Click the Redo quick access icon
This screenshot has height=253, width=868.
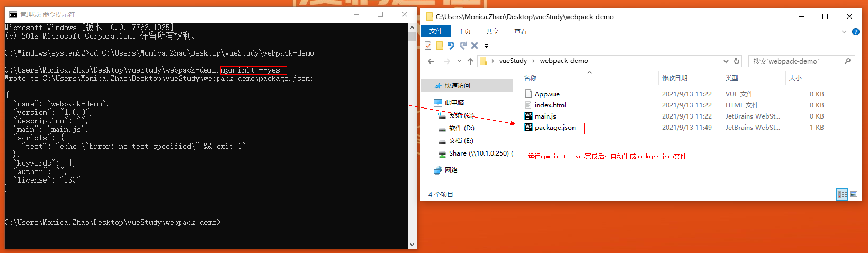pyautogui.click(x=463, y=46)
